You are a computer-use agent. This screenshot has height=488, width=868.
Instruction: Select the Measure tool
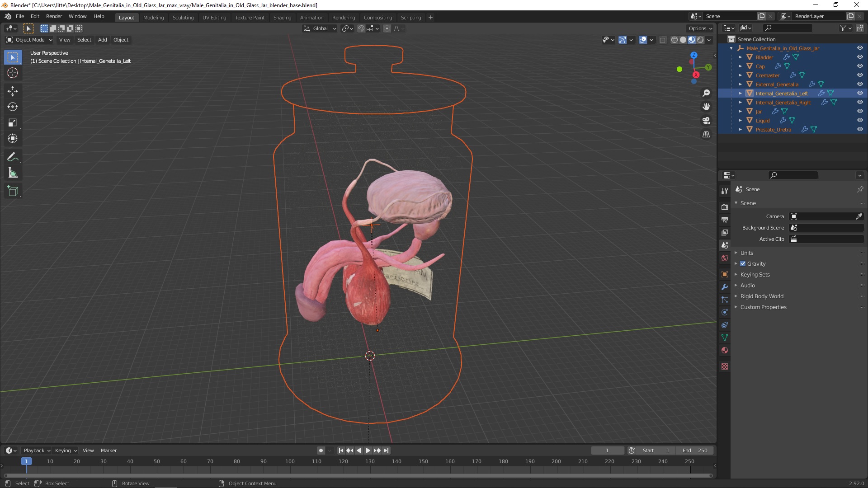coord(13,173)
